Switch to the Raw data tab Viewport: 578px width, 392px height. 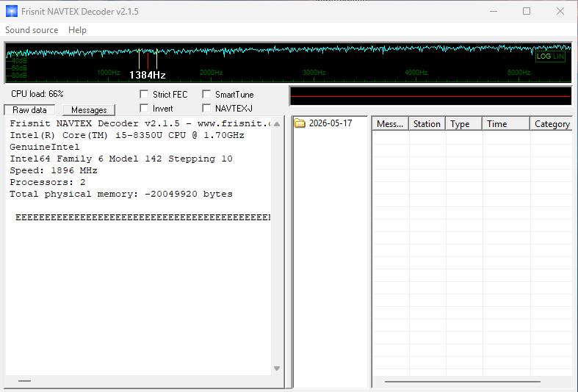point(29,110)
